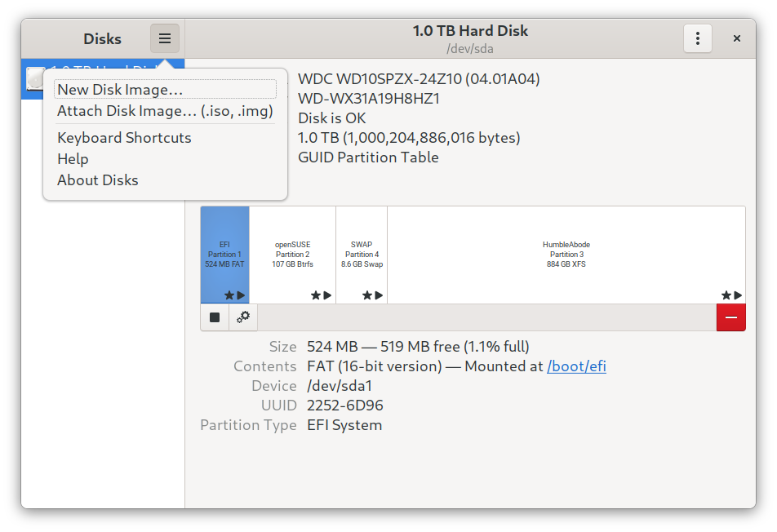The width and height of the screenshot is (777, 532).
Task: Open Keyboard Shortcuts from the menu
Action: pos(124,138)
